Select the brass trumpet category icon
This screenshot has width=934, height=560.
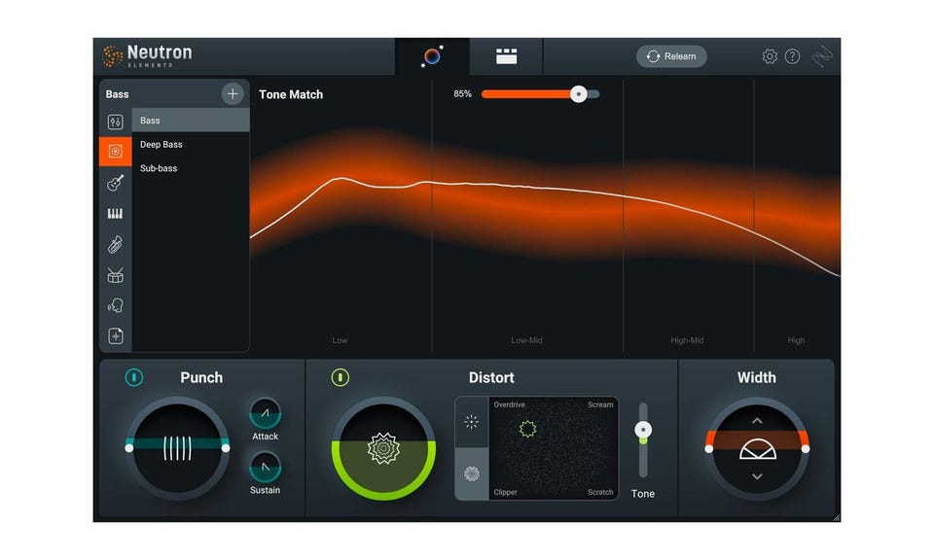[x=115, y=245]
